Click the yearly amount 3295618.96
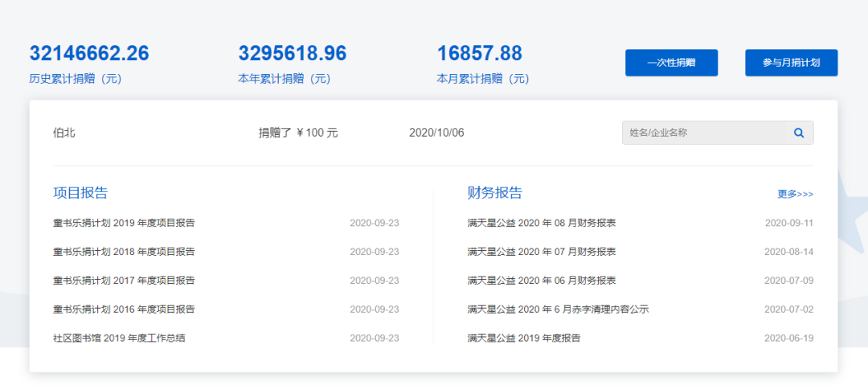This screenshot has height=390, width=868. [293, 53]
